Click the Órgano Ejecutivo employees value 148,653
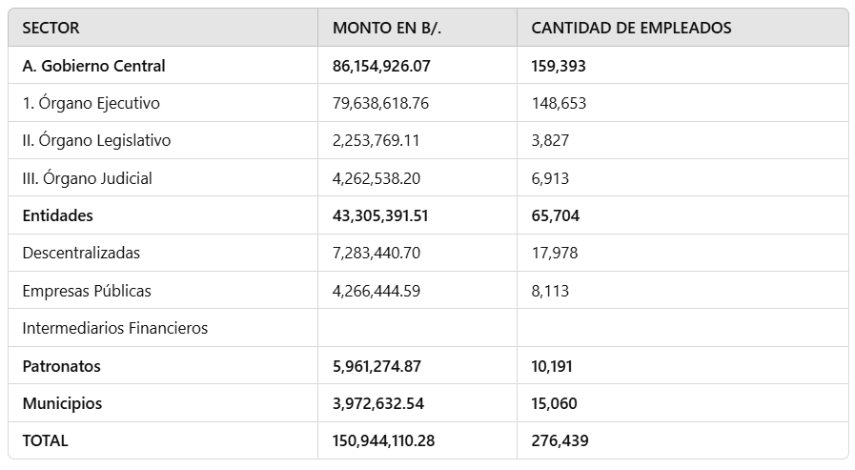Image resolution: width=855 pixels, height=470 pixels. pos(558,103)
